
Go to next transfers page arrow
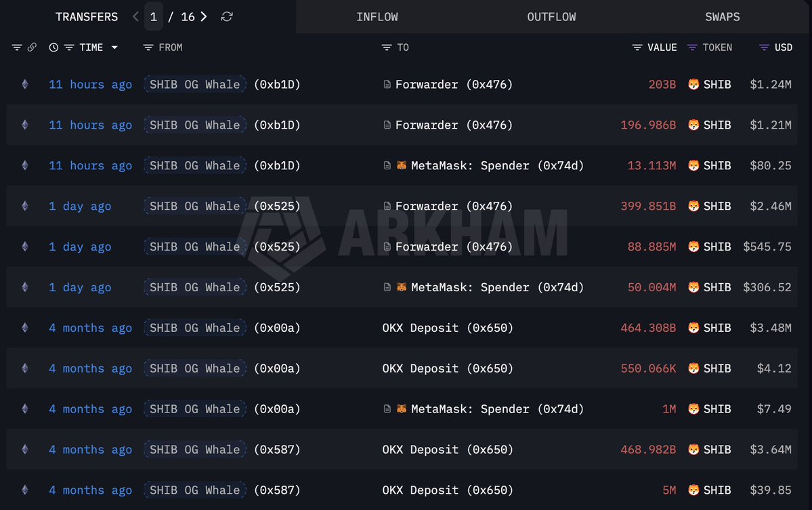[x=204, y=16]
